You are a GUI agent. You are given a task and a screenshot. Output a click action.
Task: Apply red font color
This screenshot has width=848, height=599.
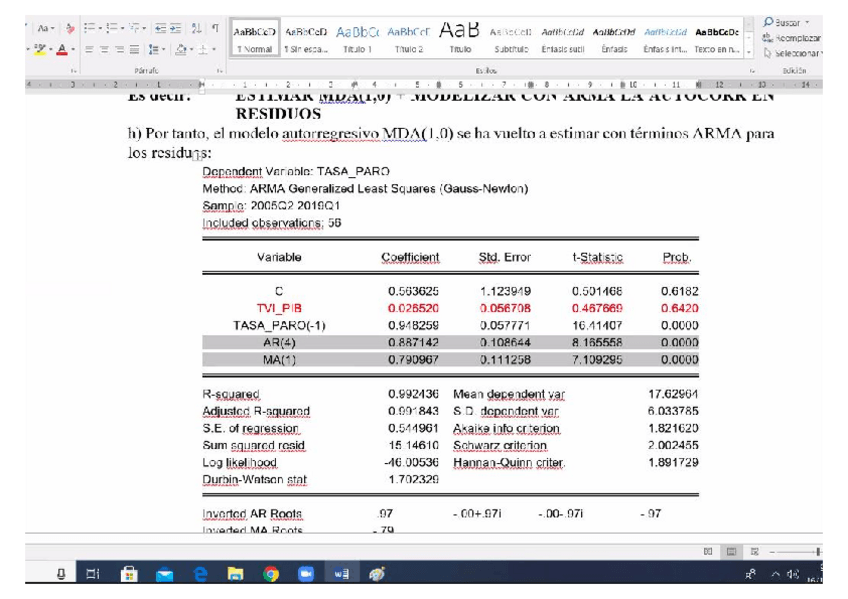(62, 50)
